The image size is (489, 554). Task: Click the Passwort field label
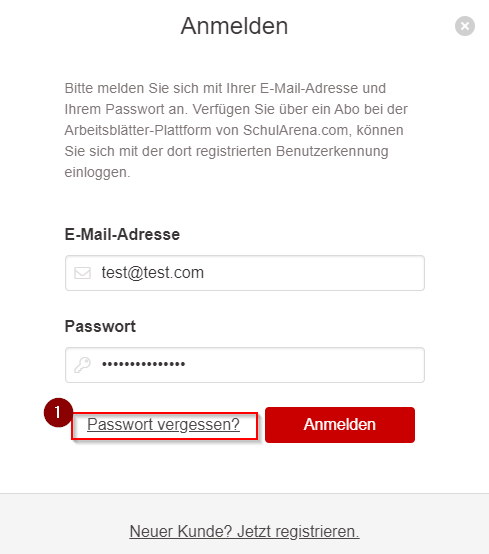click(x=100, y=326)
